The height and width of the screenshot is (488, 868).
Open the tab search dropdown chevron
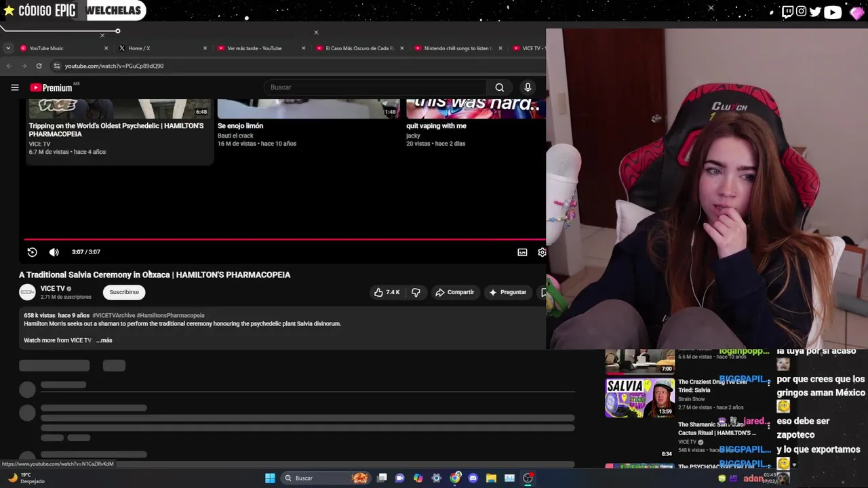pos(7,48)
